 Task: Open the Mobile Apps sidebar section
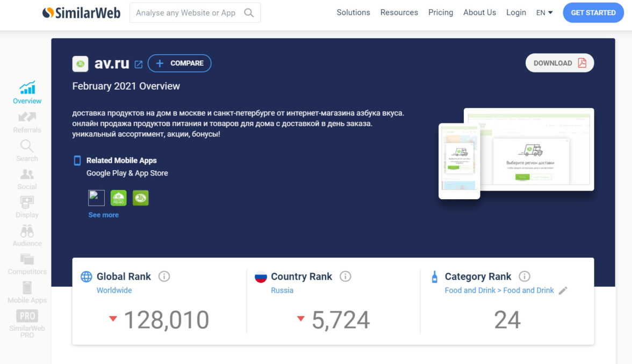coord(27,293)
